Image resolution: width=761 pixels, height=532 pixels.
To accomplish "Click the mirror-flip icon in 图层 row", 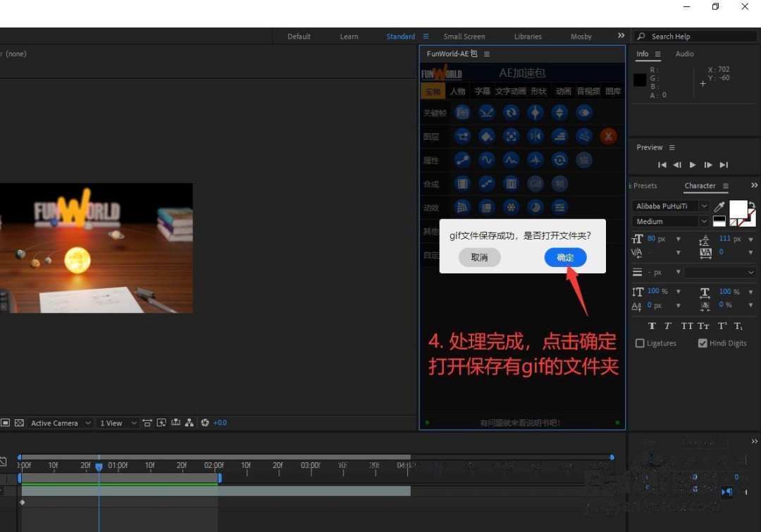I will pyautogui.click(x=536, y=137).
